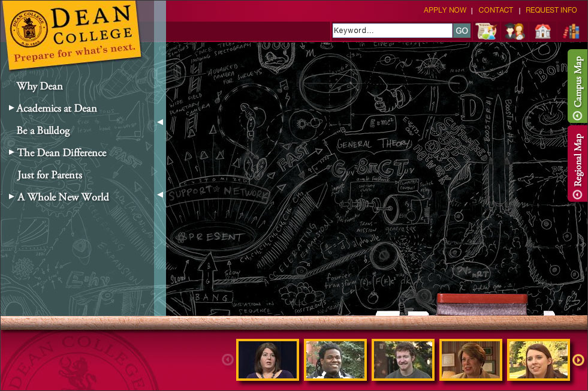Open the REQUEST INFO link
Viewport: 588px width, 391px height.
[551, 10]
